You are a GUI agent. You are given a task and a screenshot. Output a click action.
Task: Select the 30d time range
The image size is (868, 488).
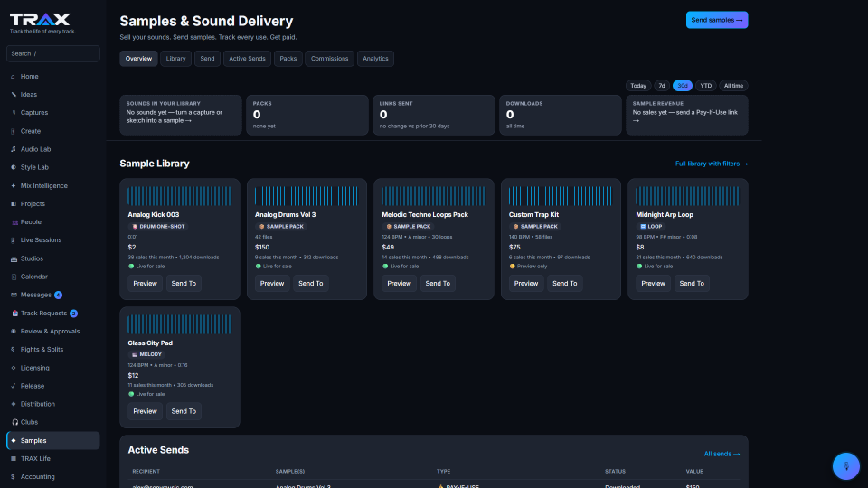[683, 86]
